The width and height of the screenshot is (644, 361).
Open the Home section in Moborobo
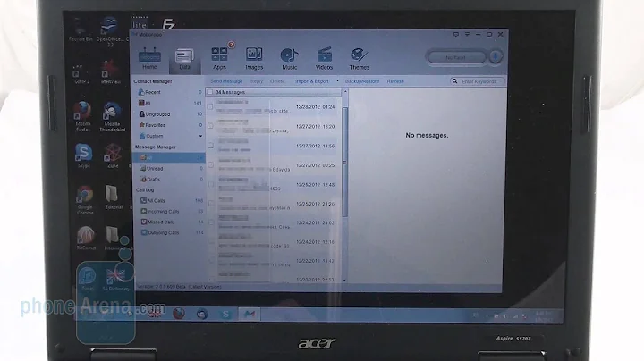coord(149,59)
